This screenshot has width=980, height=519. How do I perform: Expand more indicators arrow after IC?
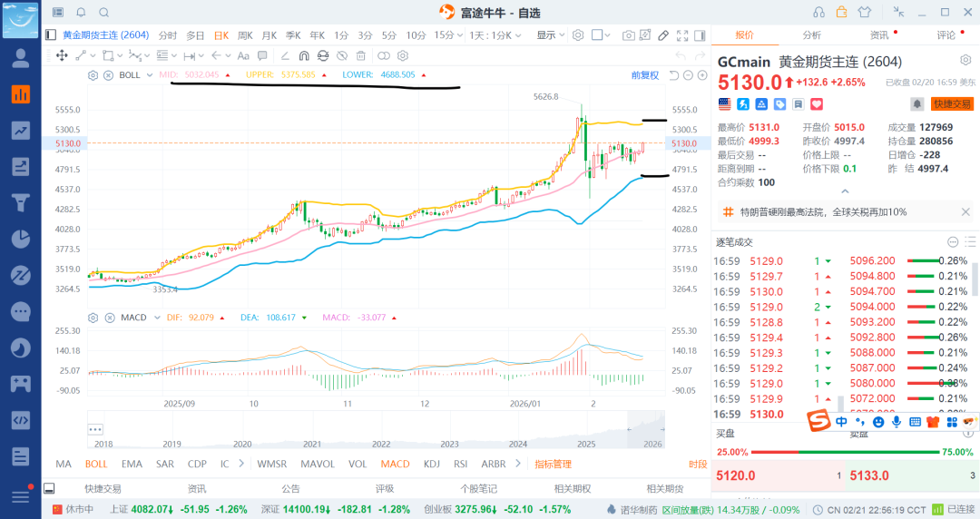pos(241,464)
